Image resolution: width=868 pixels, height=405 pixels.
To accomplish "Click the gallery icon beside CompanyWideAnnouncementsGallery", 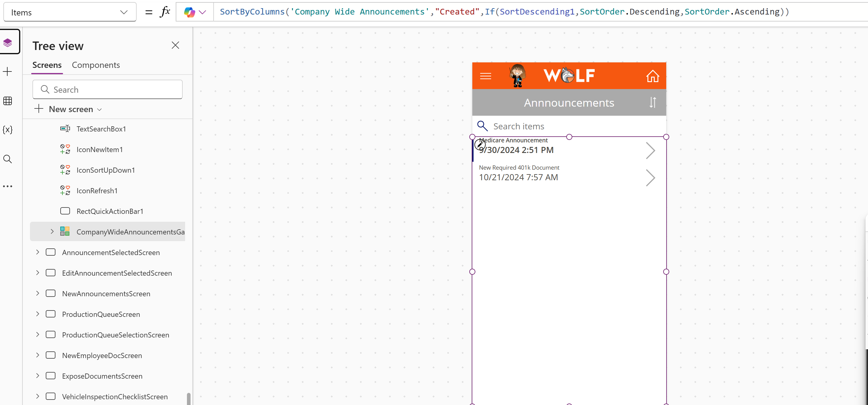I will (65, 231).
